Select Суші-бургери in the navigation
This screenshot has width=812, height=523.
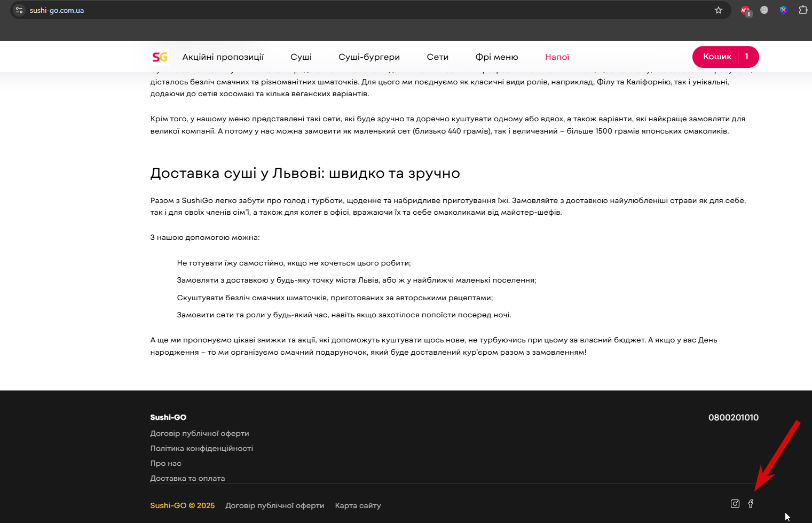[x=369, y=57]
